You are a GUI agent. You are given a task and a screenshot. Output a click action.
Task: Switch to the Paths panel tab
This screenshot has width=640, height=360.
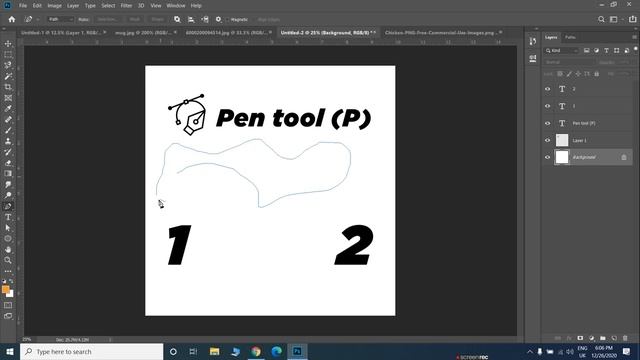(570, 37)
